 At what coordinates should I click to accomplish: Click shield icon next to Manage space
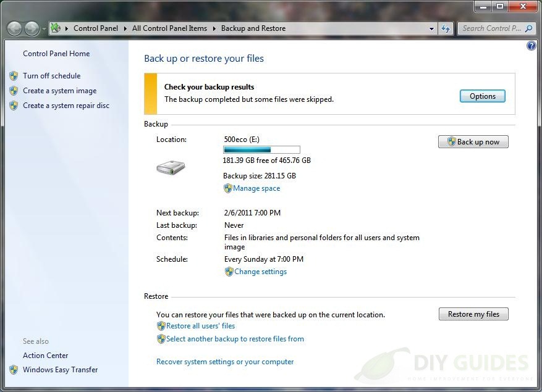click(228, 188)
